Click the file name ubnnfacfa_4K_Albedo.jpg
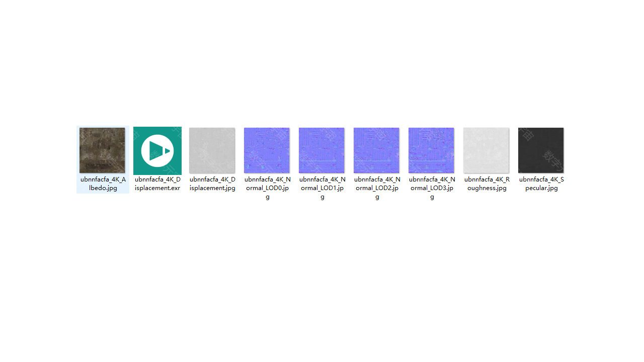 pyautogui.click(x=103, y=184)
